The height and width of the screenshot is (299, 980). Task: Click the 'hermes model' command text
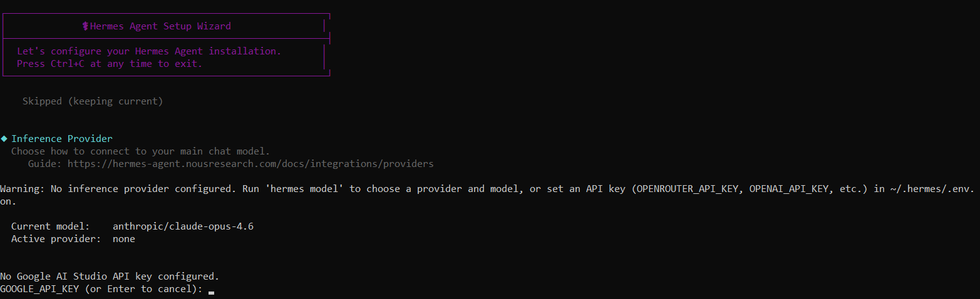click(299, 189)
